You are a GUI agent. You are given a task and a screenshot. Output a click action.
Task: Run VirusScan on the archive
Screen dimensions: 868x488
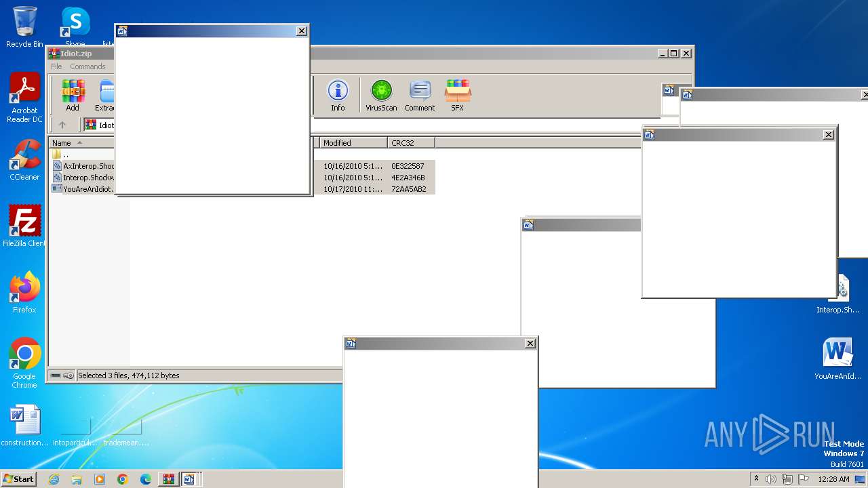(x=381, y=96)
